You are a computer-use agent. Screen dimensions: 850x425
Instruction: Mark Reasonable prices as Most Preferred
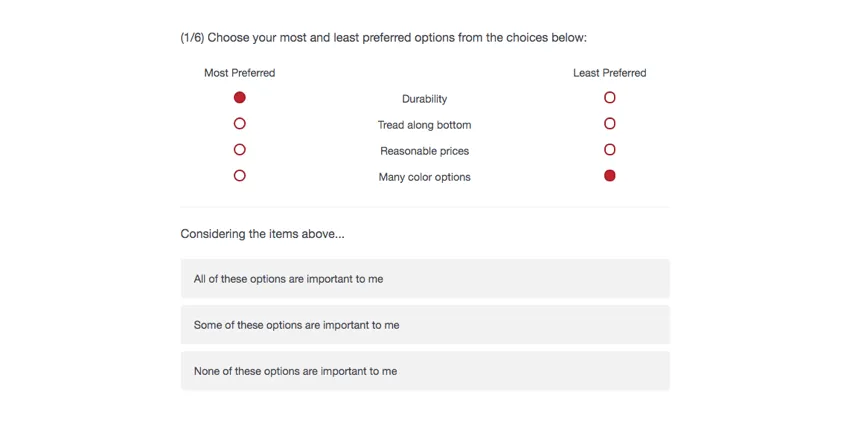(240, 150)
